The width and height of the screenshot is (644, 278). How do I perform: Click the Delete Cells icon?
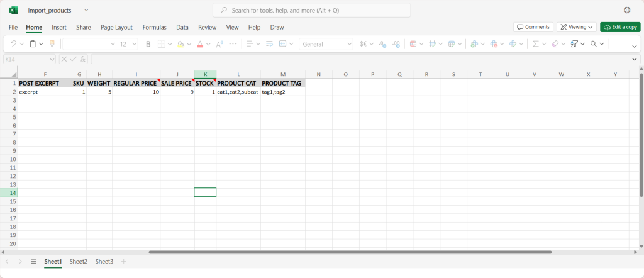(x=494, y=44)
